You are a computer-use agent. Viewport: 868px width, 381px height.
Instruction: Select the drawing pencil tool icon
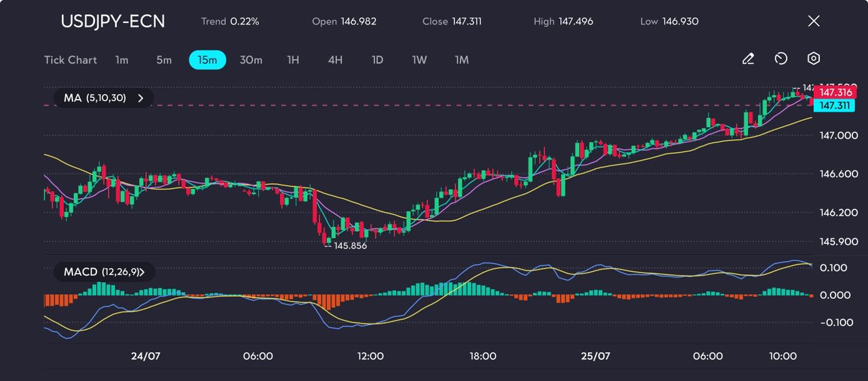[x=748, y=60]
